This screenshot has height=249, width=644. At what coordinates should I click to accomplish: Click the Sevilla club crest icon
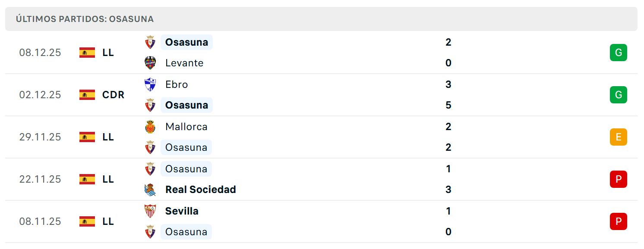[150, 211]
